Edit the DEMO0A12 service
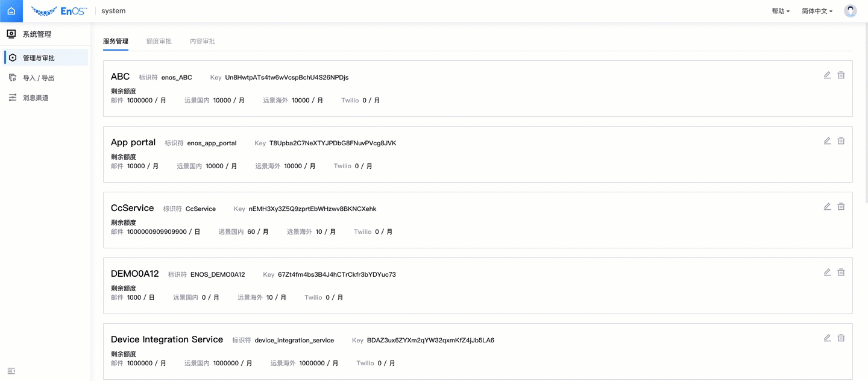 827,272
